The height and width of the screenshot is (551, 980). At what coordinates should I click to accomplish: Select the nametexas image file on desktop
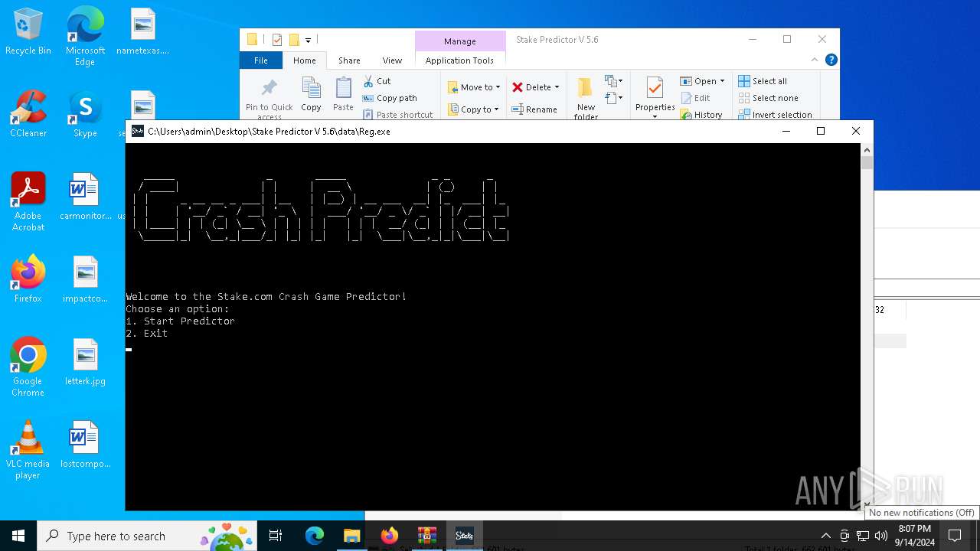point(142,32)
